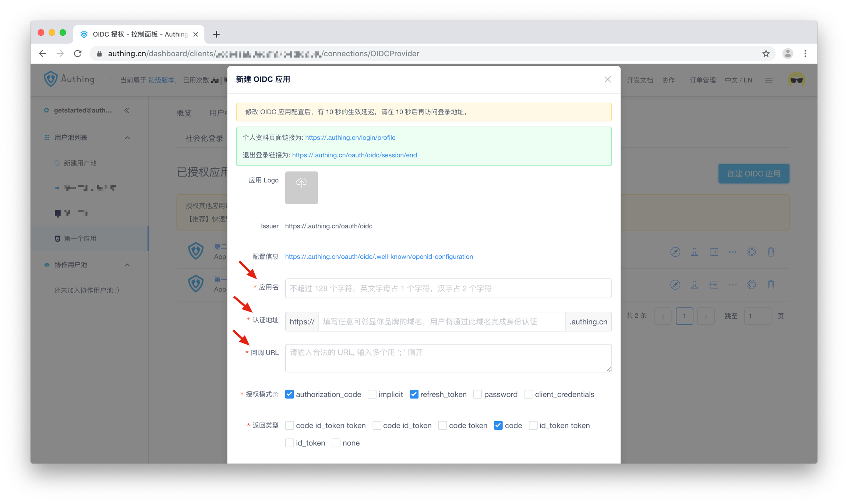Viewport: 848px width, 504px height.
Task: Close the 新建 OIDC 应用 dialog
Action: click(608, 79)
